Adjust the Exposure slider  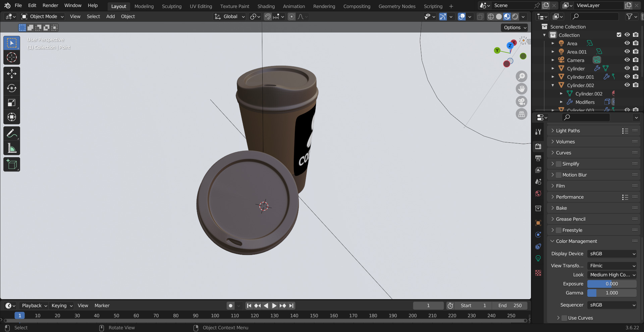[612, 284]
